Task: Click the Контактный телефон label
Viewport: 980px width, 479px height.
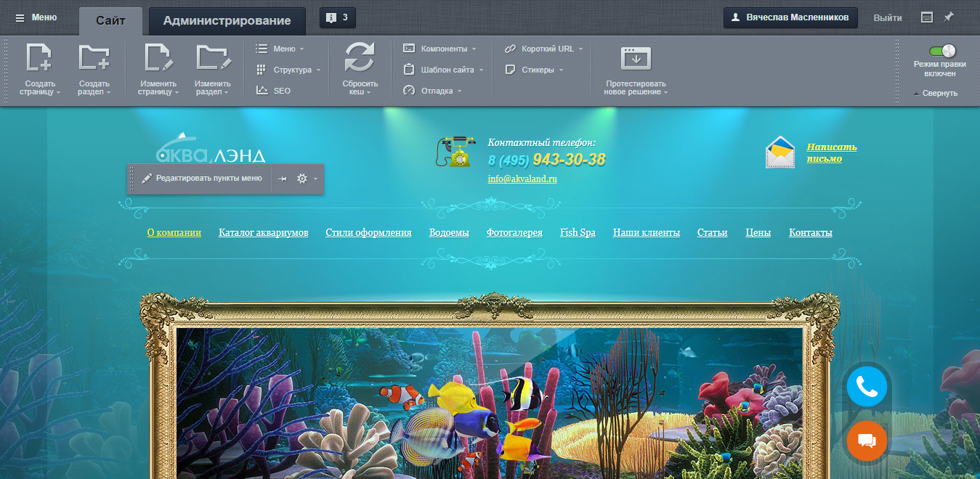Action: coord(542,143)
